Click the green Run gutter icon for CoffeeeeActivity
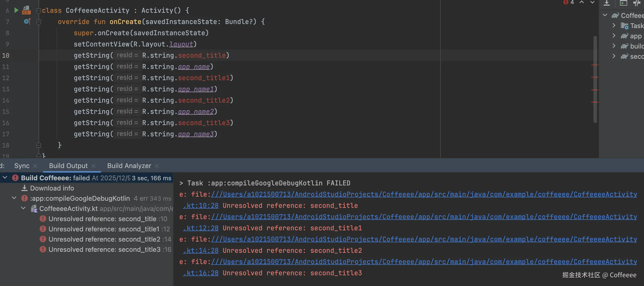The image size is (644, 286). click(x=16, y=10)
